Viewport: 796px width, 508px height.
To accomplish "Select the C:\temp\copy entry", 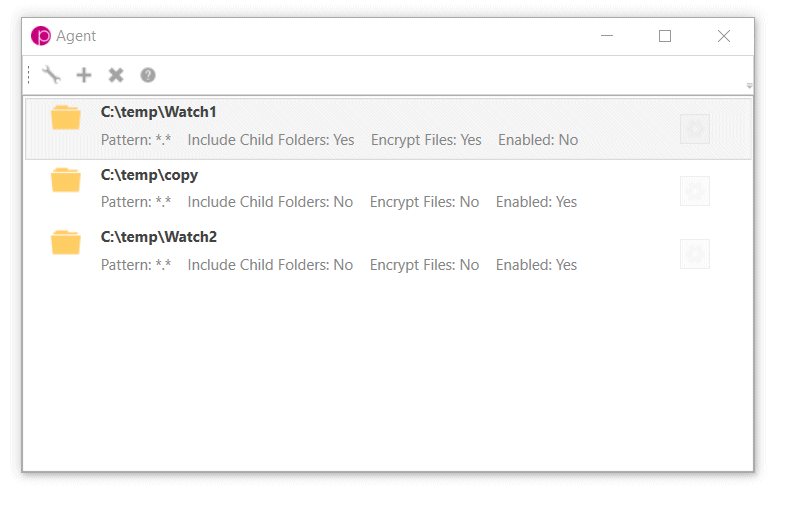I will click(388, 191).
